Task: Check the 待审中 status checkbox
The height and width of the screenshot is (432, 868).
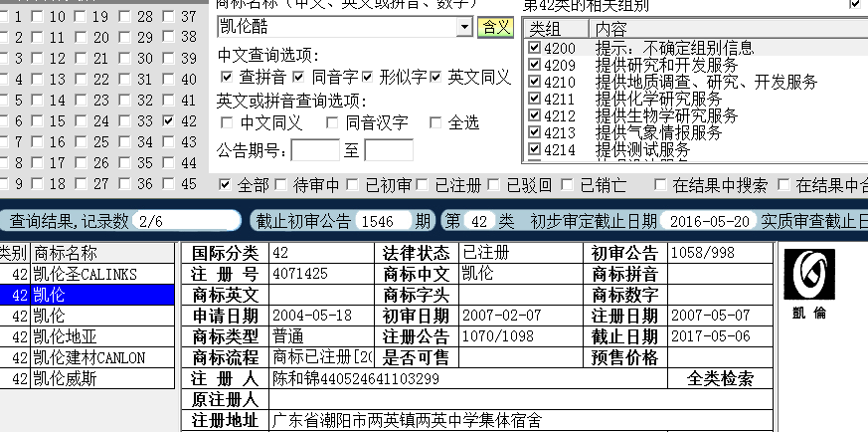Action: click(281, 184)
